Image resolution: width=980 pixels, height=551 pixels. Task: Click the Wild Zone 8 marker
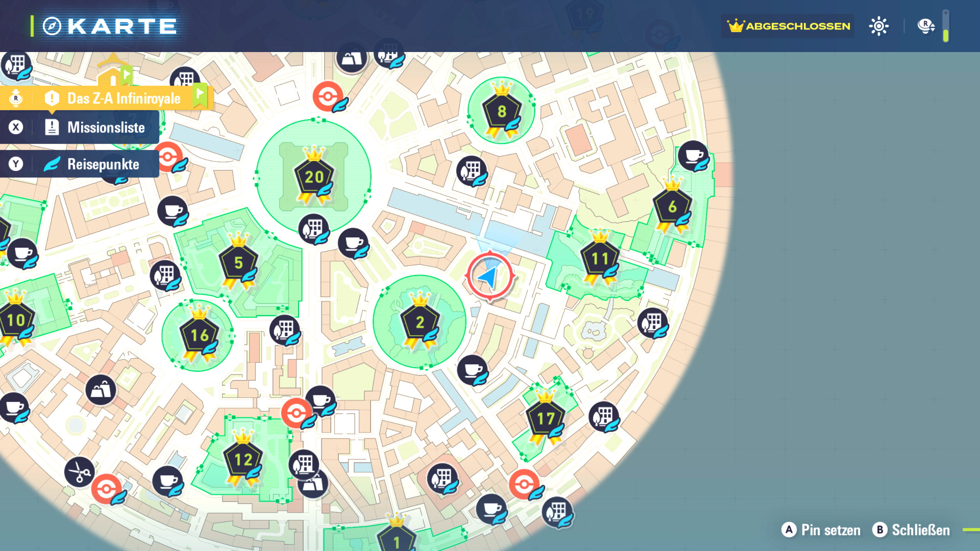pos(502,111)
